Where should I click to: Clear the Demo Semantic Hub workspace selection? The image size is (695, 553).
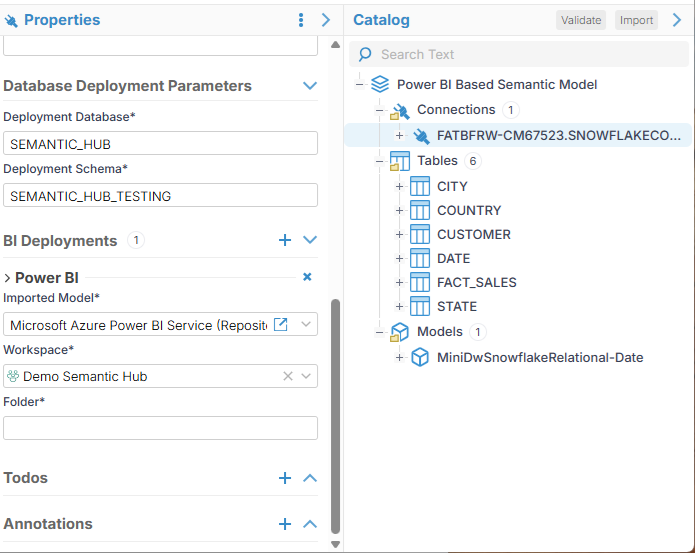pyautogui.click(x=288, y=376)
